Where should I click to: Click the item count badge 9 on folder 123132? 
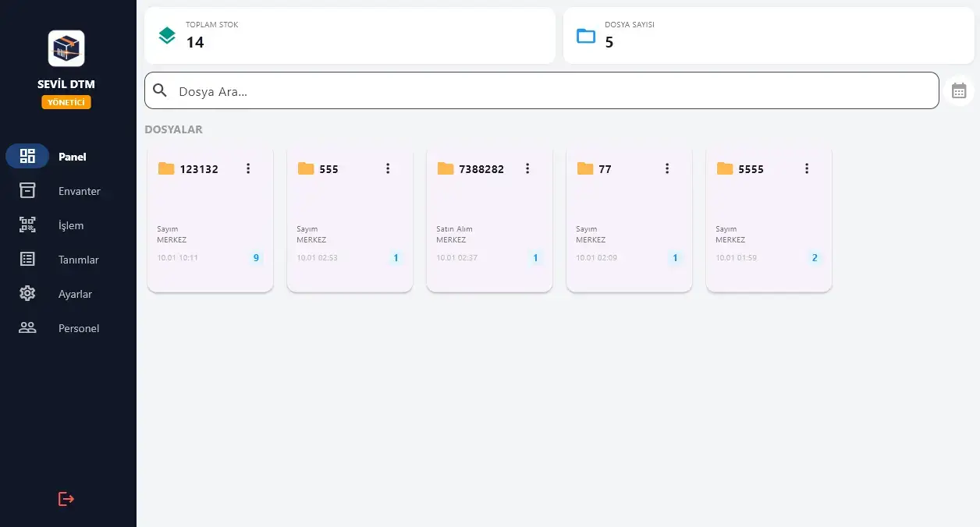[x=256, y=258]
